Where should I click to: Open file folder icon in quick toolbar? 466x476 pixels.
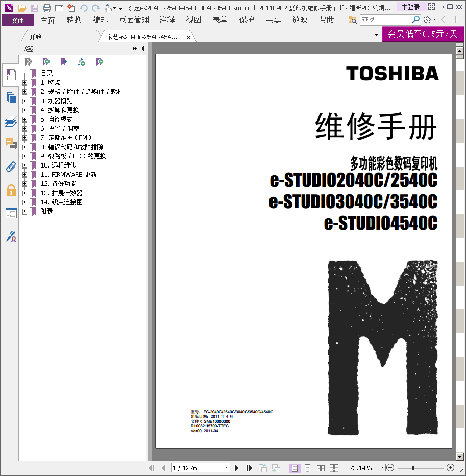coord(22,8)
